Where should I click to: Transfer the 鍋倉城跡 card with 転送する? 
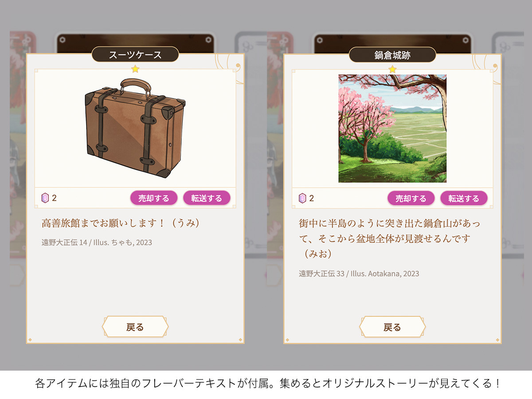[464, 198]
